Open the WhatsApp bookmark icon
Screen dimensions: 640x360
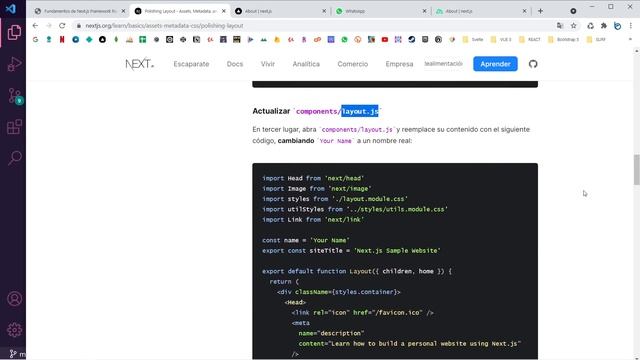click(344, 40)
